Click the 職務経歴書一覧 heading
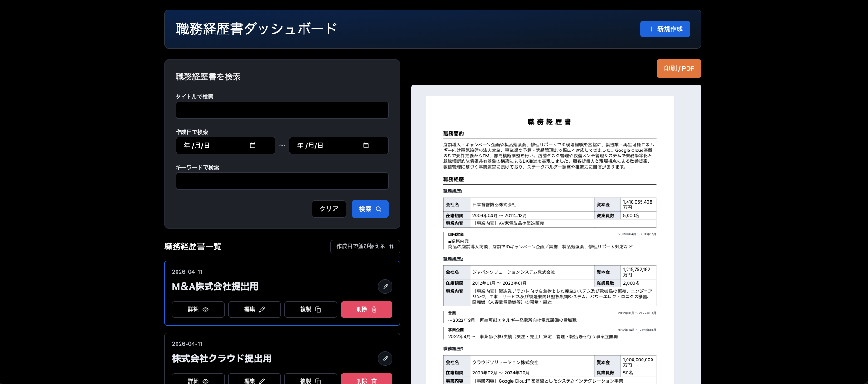The image size is (868, 384). [193, 247]
